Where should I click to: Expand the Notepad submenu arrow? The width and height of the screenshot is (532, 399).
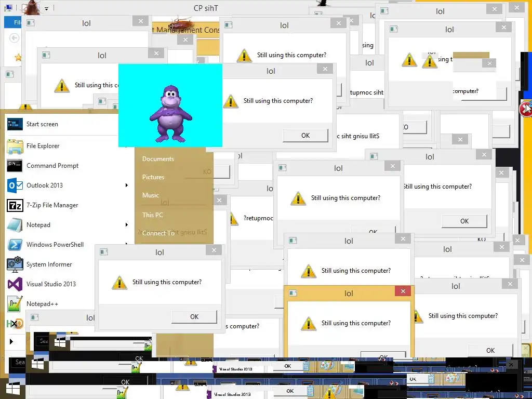click(x=127, y=224)
